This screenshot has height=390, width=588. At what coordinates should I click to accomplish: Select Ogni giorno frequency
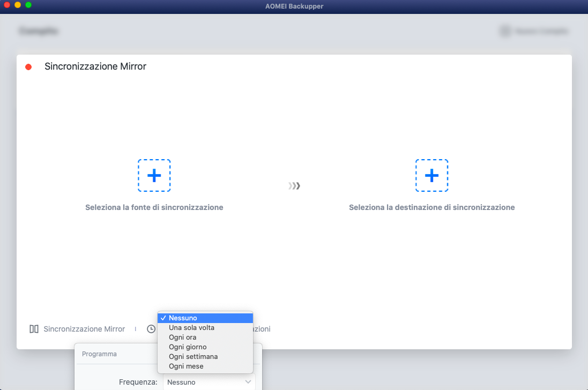pos(205,347)
